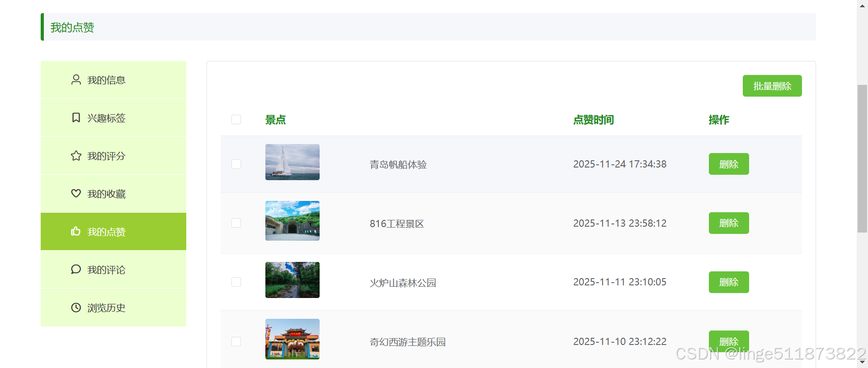Image resolution: width=868 pixels, height=368 pixels.
Task: Open the sailboat thumbnail of 青岛帆船体验
Action: point(292,162)
